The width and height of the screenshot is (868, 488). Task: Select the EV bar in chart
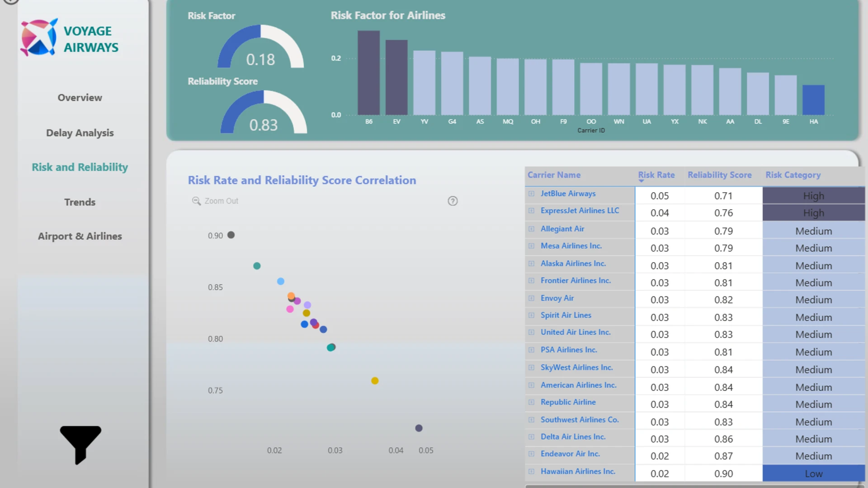[396, 77]
